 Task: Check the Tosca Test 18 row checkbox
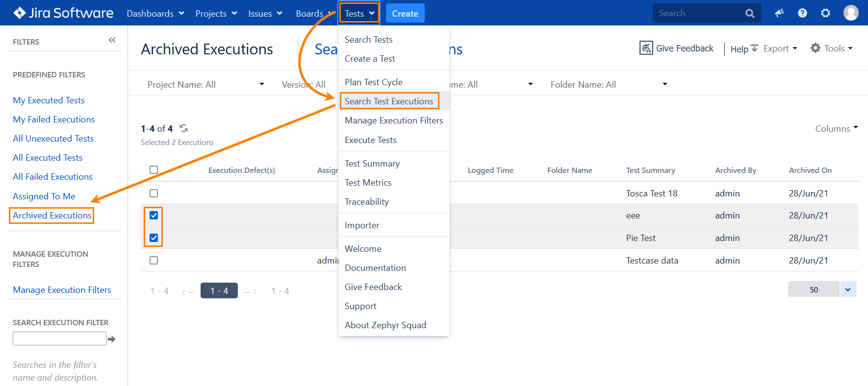pos(154,193)
